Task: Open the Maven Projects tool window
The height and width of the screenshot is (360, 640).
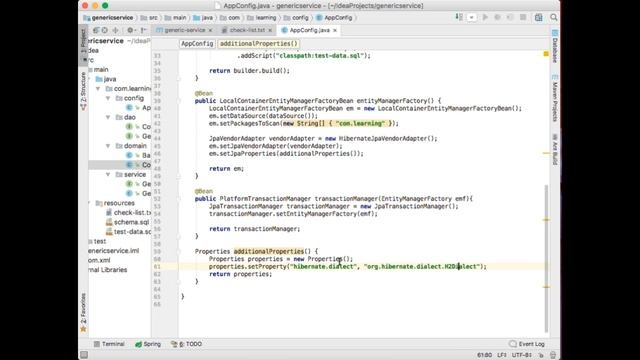Action: tap(555, 98)
